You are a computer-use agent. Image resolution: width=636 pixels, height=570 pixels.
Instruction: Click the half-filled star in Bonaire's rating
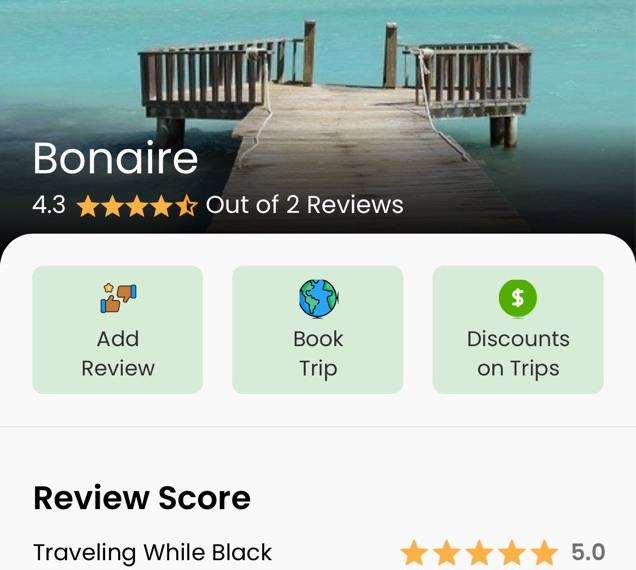coord(187,205)
